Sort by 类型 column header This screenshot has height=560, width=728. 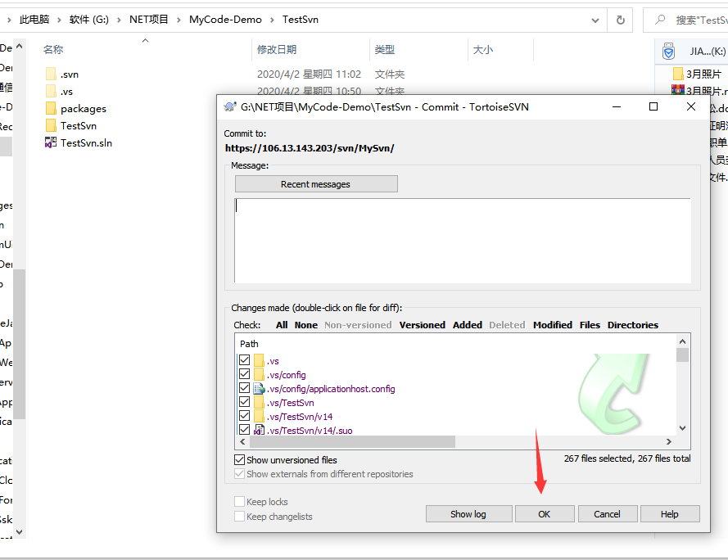[385, 49]
